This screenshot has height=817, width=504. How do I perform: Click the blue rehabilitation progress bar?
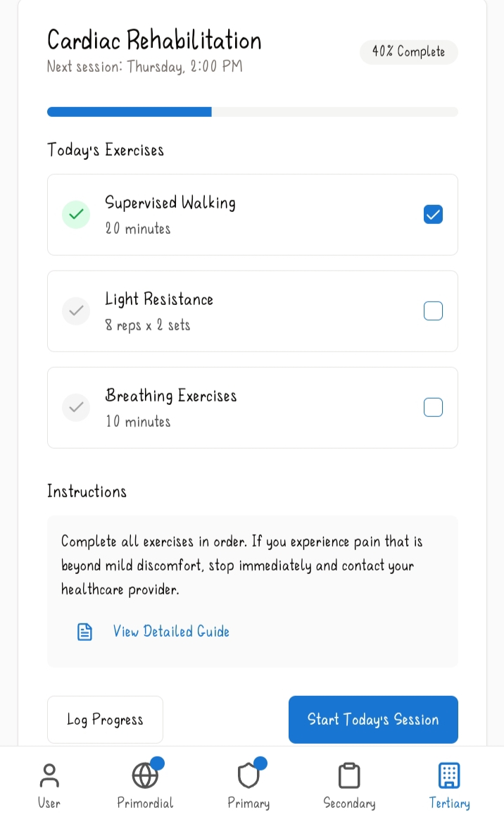[129, 112]
